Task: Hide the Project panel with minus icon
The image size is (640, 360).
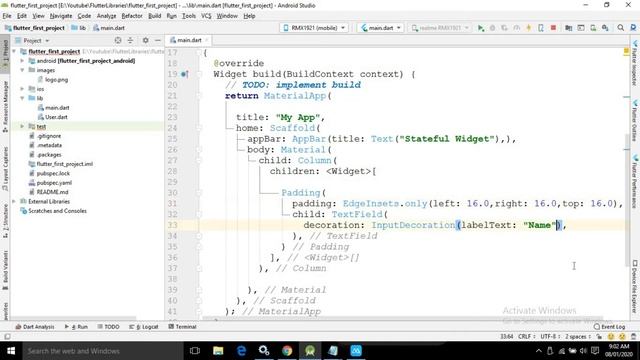Action: [158, 40]
